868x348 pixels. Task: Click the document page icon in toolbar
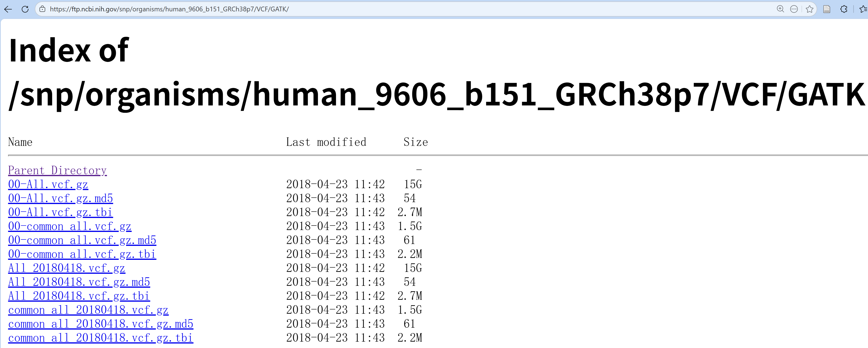827,9
